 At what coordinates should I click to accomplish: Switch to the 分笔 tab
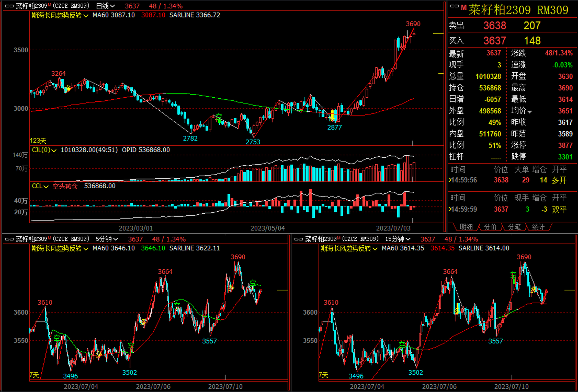(x=514, y=227)
